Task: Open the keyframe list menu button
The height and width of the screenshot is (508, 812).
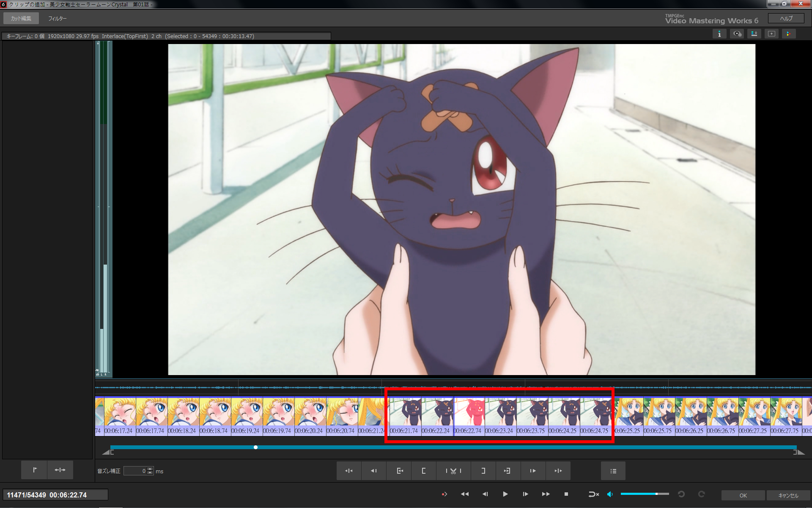Action: (613, 471)
